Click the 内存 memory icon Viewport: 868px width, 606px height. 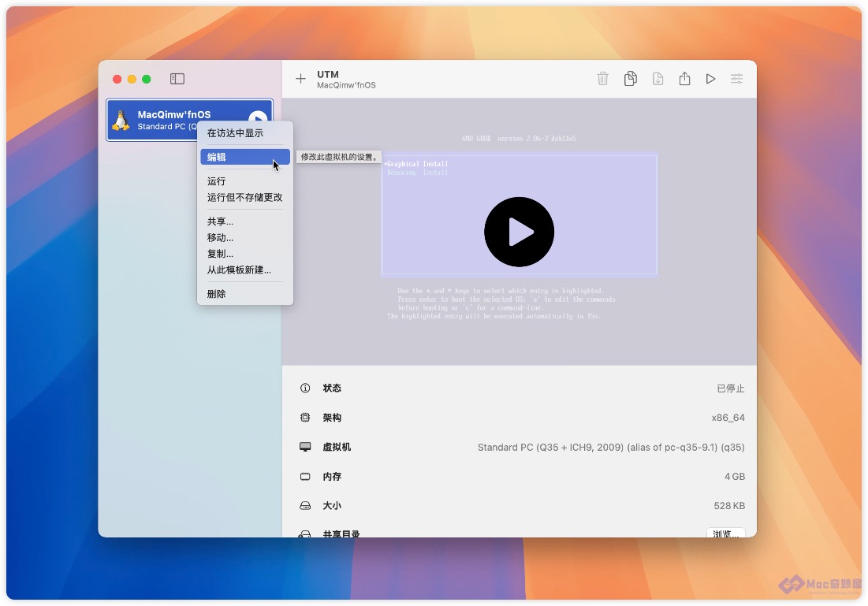(x=305, y=477)
